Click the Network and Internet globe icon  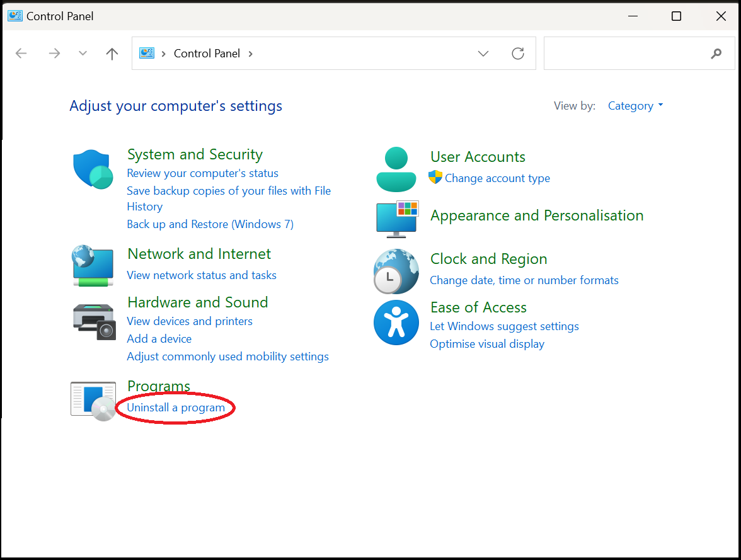(x=93, y=266)
